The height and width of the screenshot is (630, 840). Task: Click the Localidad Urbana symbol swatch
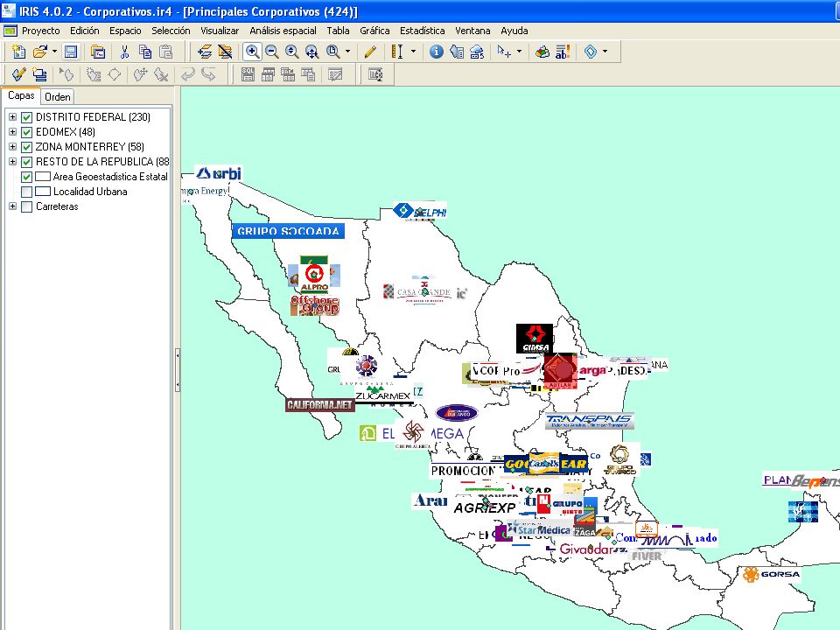(x=43, y=192)
